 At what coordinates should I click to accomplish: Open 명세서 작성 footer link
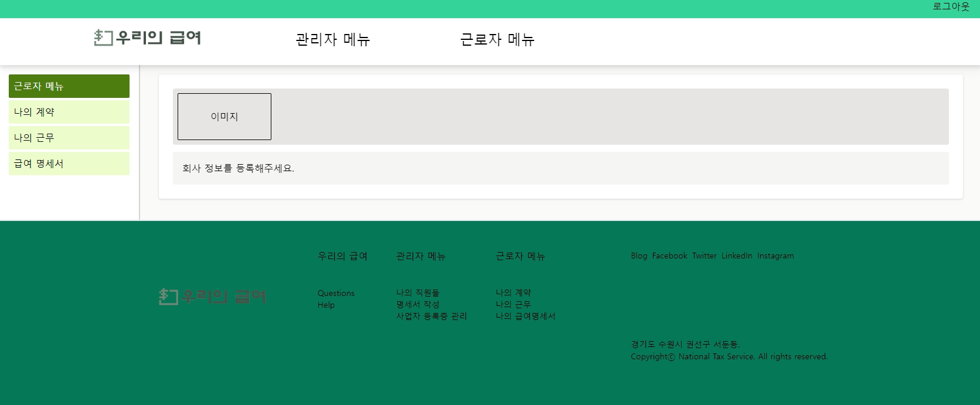pos(418,304)
